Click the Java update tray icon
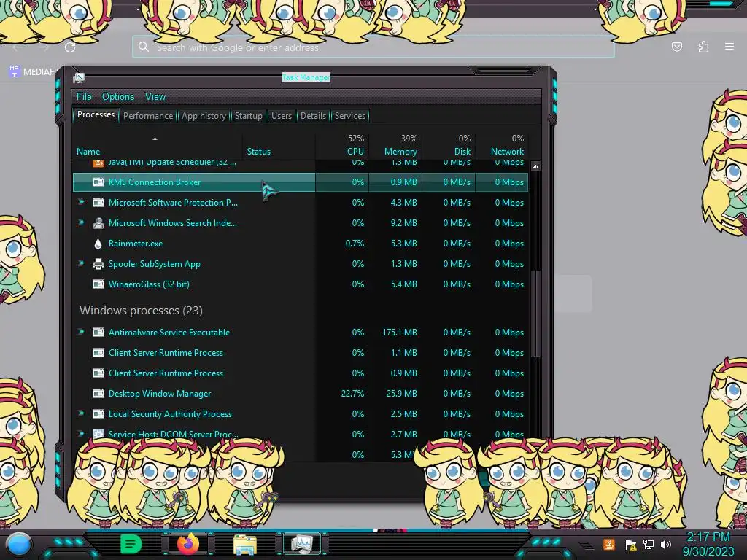The width and height of the screenshot is (747, 560). point(609,544)
